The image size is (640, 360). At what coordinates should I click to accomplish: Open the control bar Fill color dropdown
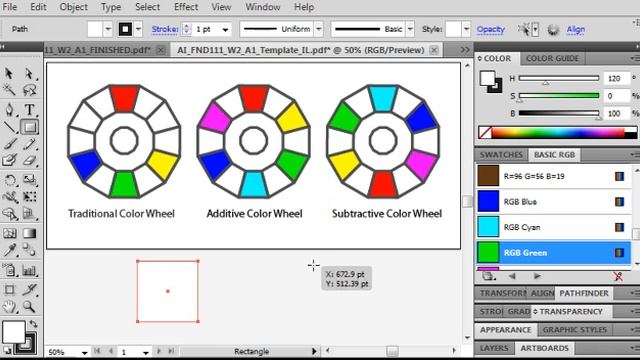(x=108, y=29)
